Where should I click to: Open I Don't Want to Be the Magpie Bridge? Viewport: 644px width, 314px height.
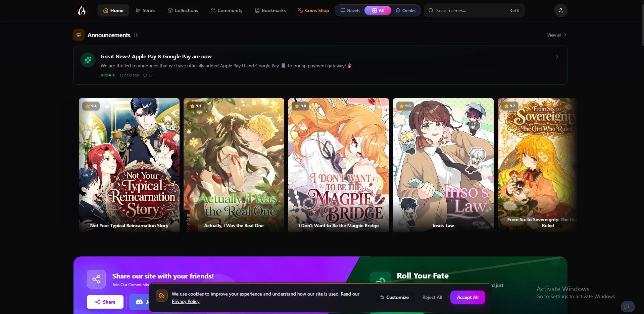coord(339,165)
